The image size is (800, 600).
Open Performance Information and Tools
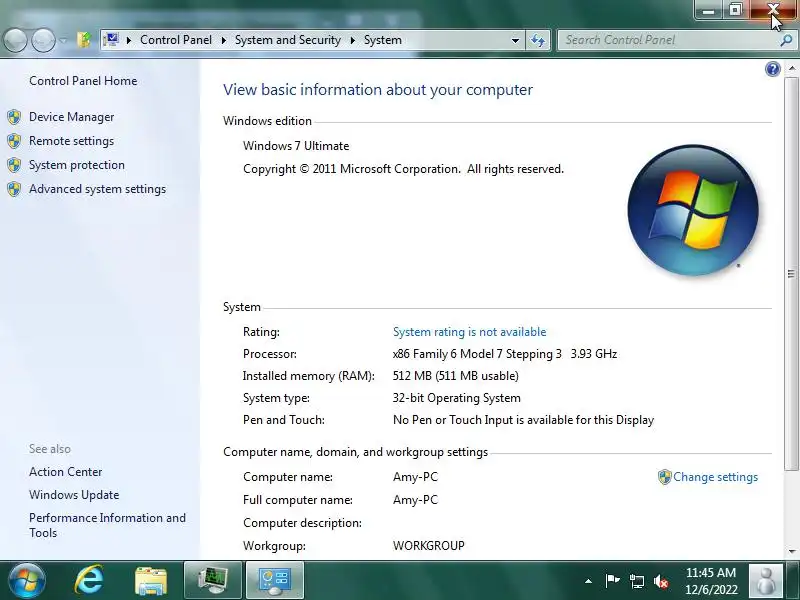coord(107,525)
